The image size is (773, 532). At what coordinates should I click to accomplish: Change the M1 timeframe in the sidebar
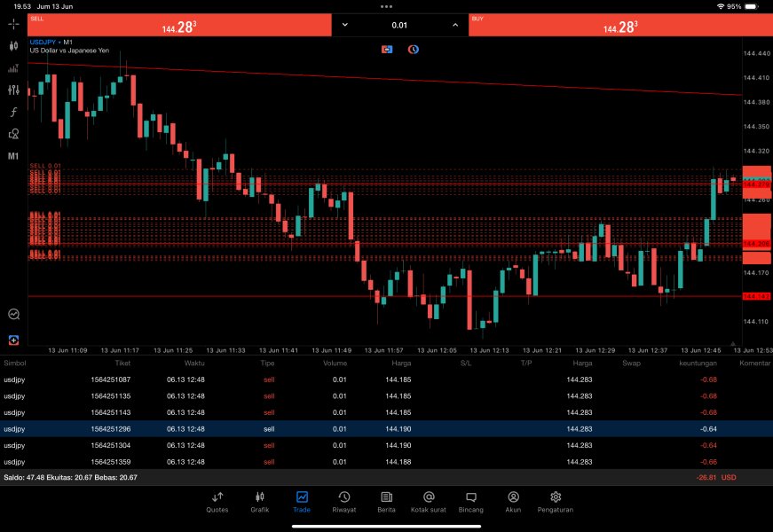13,156
